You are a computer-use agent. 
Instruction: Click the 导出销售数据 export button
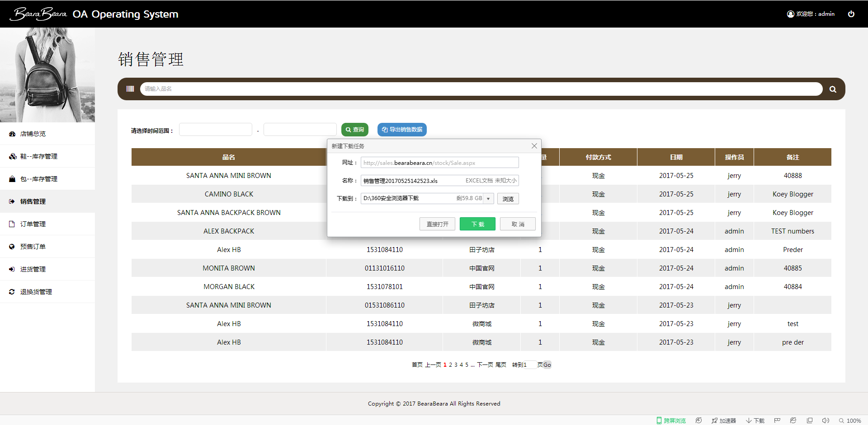[402, 130]
